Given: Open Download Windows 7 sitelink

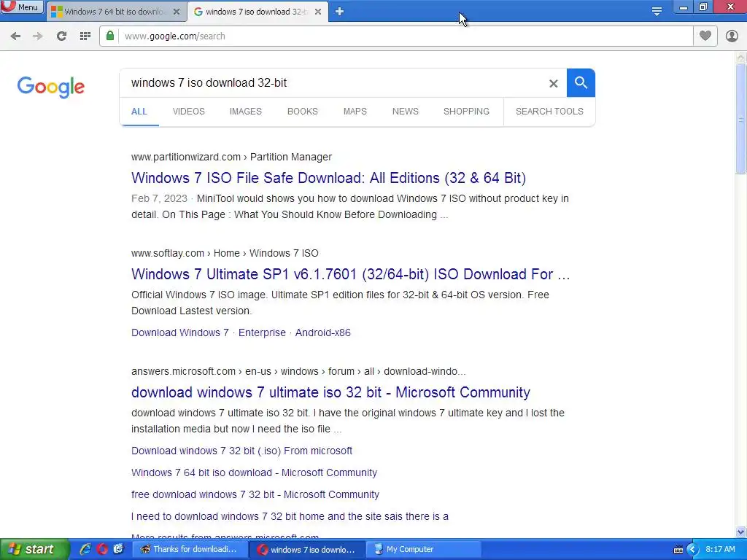Looking at the screenshot, I should (x=180, y=332).
